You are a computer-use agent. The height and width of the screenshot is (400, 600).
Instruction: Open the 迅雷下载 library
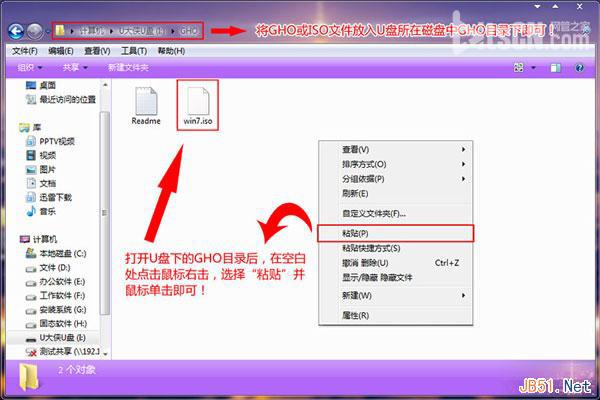click(49, 198)
